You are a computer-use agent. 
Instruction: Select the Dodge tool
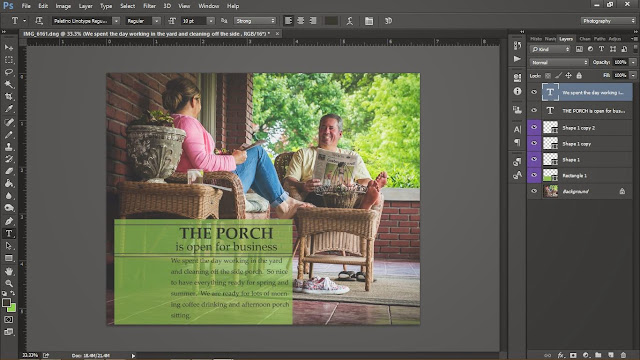pyautogui.click(x=9, y=208)
